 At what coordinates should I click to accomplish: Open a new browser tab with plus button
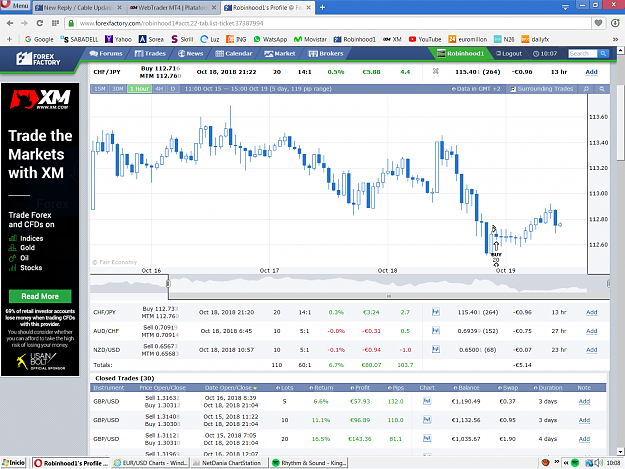tap(322, 7)
